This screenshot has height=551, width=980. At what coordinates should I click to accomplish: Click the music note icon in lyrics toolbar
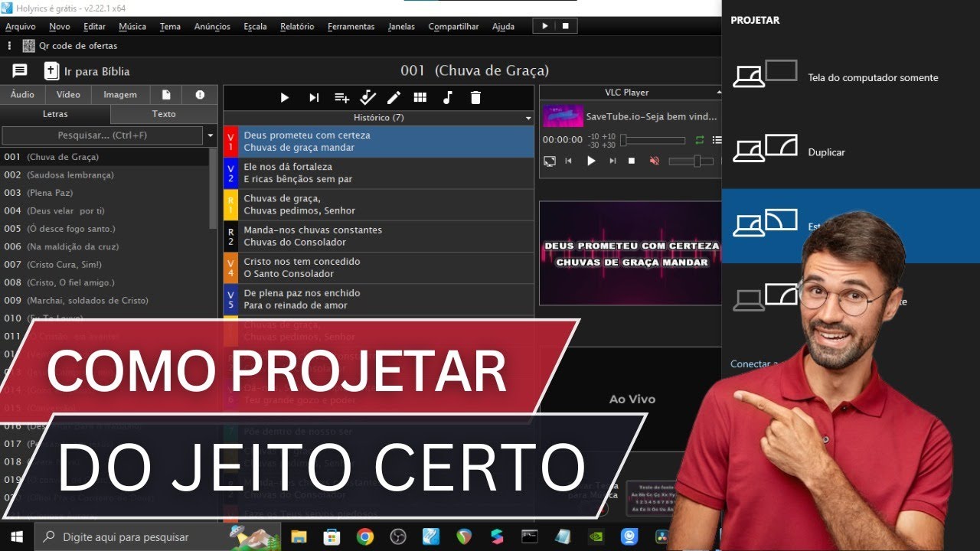(448, 97)
